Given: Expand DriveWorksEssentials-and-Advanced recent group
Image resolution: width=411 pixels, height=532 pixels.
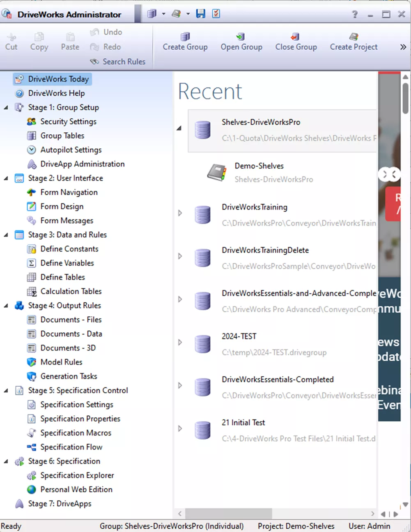Looking at the screenshot, I should (x=180, y=299).
